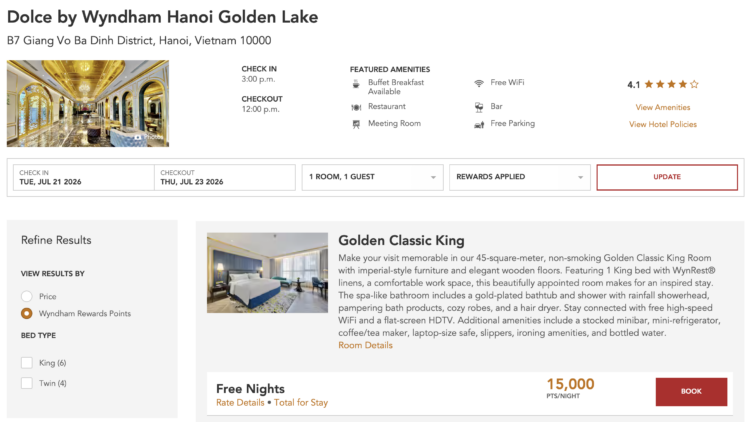Check the King bed type box

tap(27, 363)
